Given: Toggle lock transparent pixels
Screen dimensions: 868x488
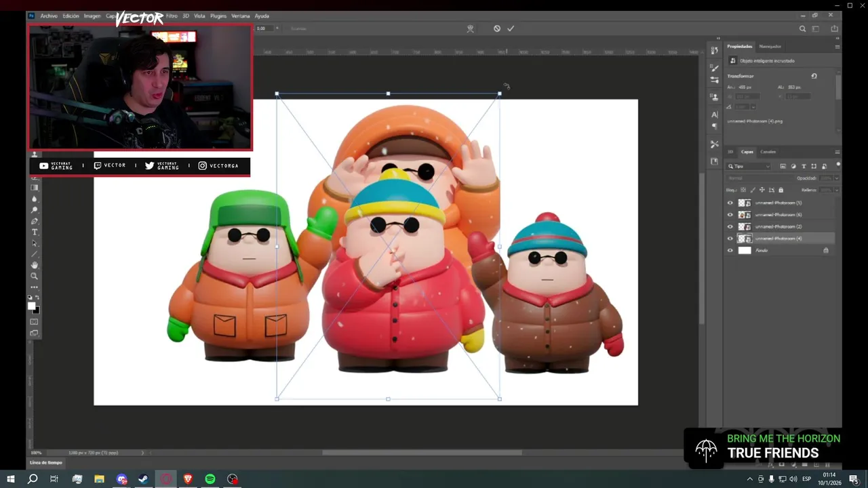Looking at the screenshot, I should click(x=743, y=190).
